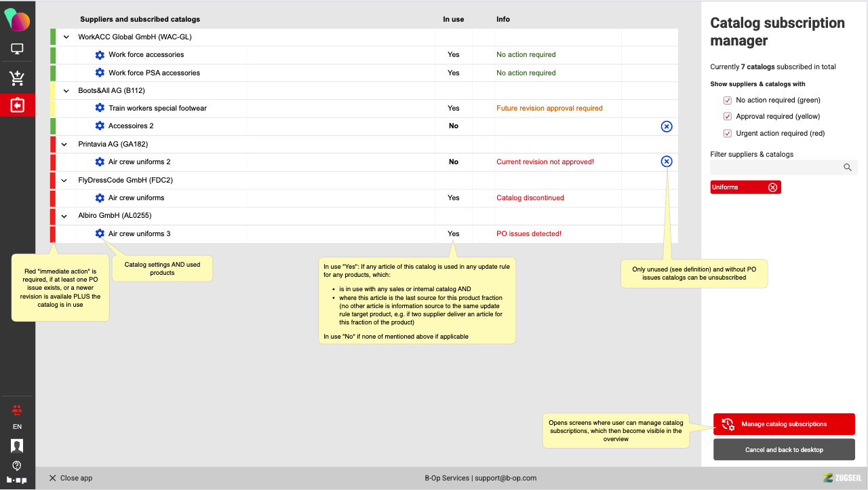Select the red catalog subscription sidebar tab

point(18,106)
